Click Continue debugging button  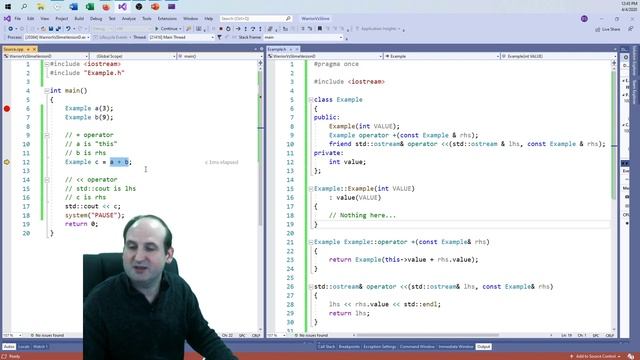pyautogui.click(x=168, y=29)
